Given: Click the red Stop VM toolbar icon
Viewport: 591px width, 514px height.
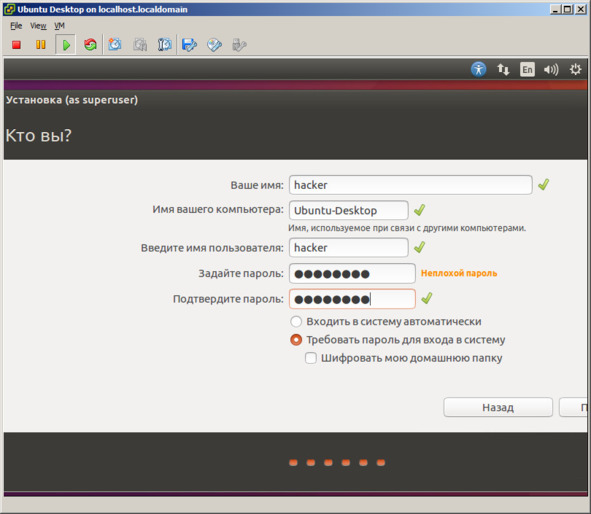Looking at the screenshot, I should click(16, 45).
